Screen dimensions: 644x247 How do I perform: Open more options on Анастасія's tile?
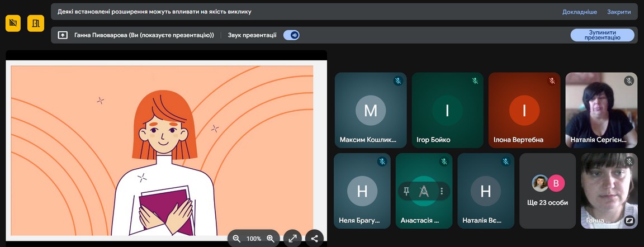point(442,191)
